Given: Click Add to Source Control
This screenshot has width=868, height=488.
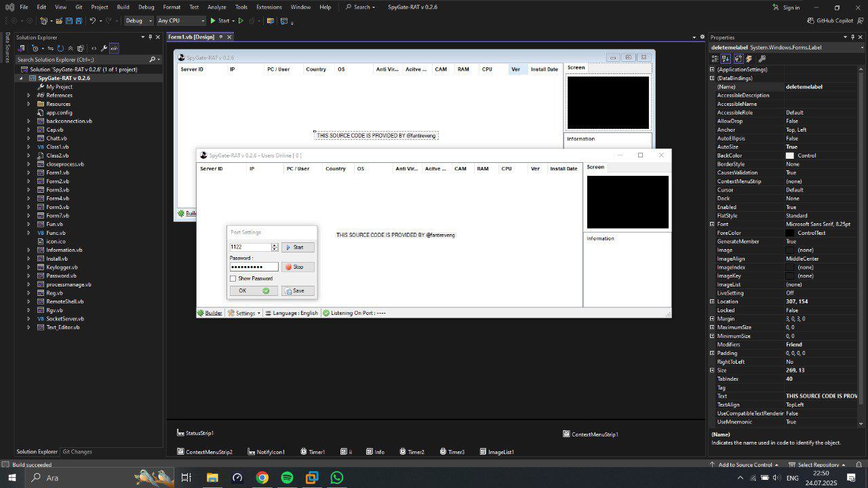Looking at the screenshot, I should coord(745,465).
